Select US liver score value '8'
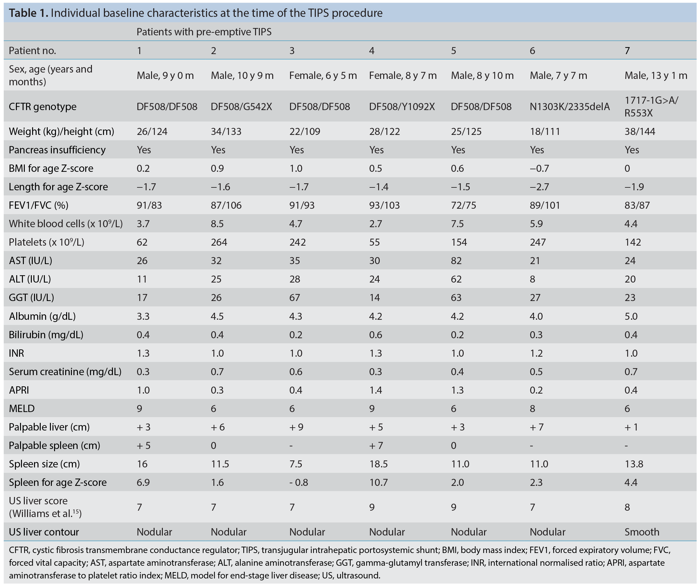700x588 pixels. [x=627, y=507]
